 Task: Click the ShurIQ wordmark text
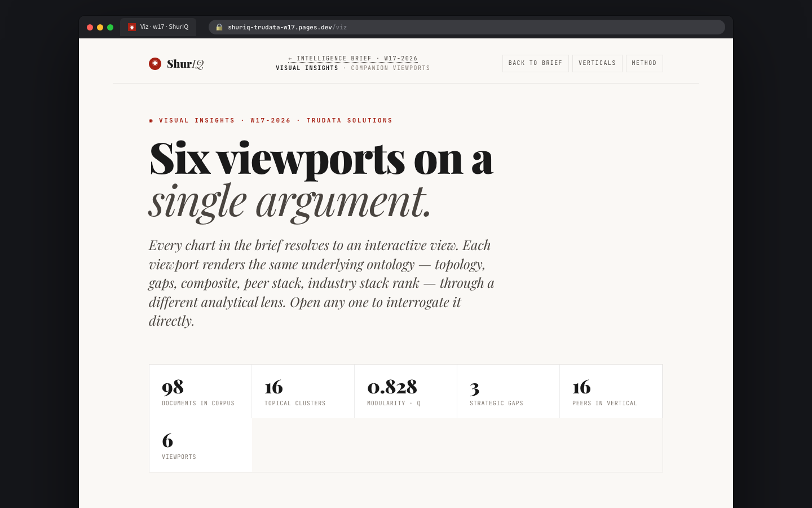(185, 63)
